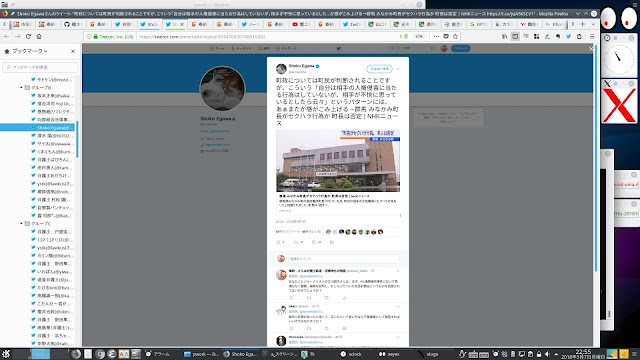Click the xlogo window with red X

[619, 105]
